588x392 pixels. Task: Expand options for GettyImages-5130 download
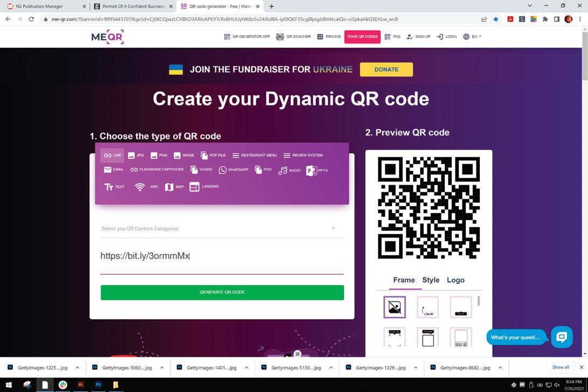331,368
